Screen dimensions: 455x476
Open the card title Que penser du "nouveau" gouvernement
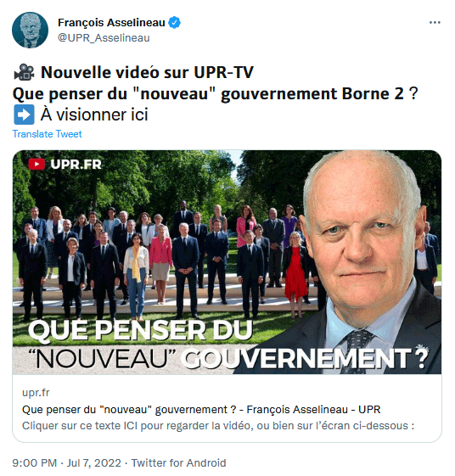(x=201, y=410)
